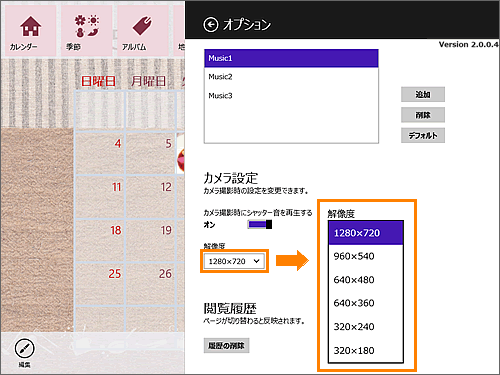Click calendar day 19
The width and height of the screenshot is (500, 375).
151,241
